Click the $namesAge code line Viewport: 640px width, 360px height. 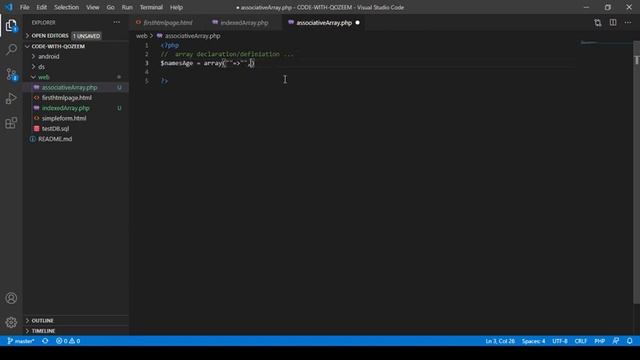click(207, 63)
